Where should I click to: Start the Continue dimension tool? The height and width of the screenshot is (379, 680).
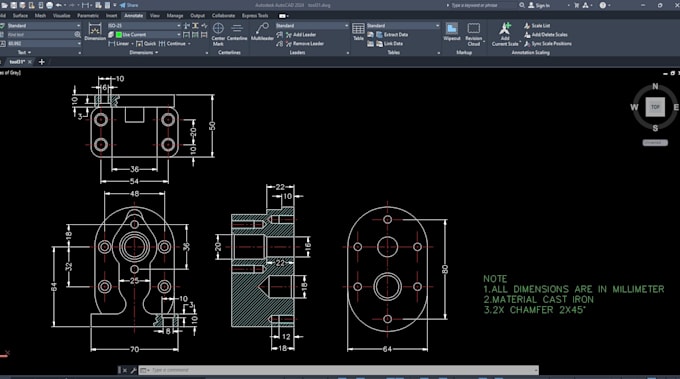coord(172,44)
